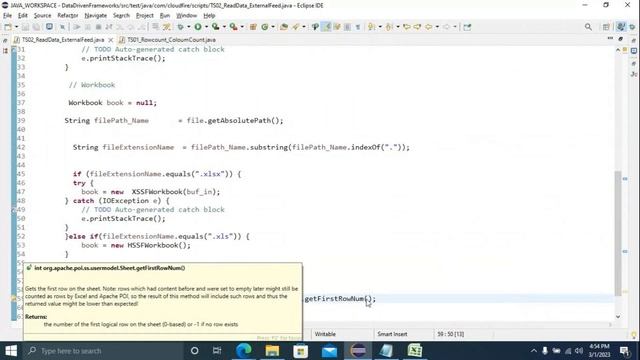Open the External Tools dropdown arrow
This screenshot has height=360, width=640.
coord(242,27)
